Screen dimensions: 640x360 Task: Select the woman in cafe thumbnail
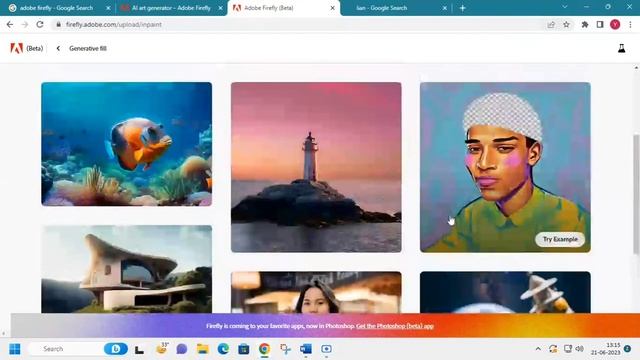click(316, 293)
